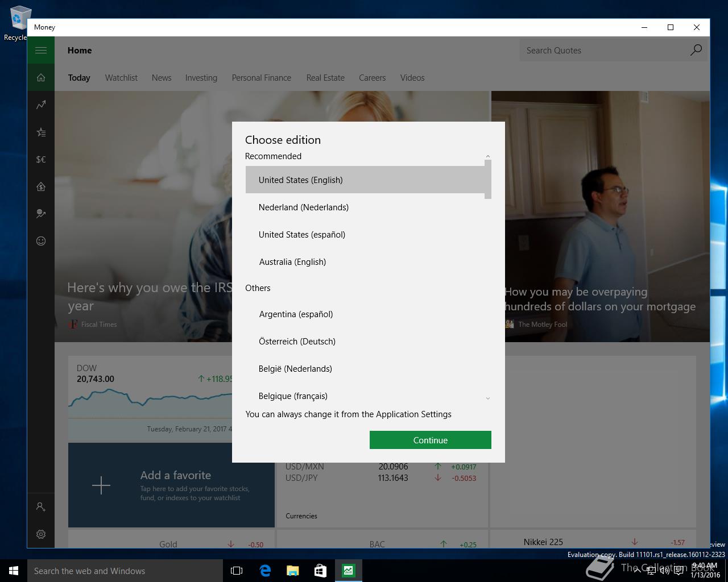The height and width of the screenshot is (582, 728).
Task: Open the account sign-in icon
Action: pos(41,506)
